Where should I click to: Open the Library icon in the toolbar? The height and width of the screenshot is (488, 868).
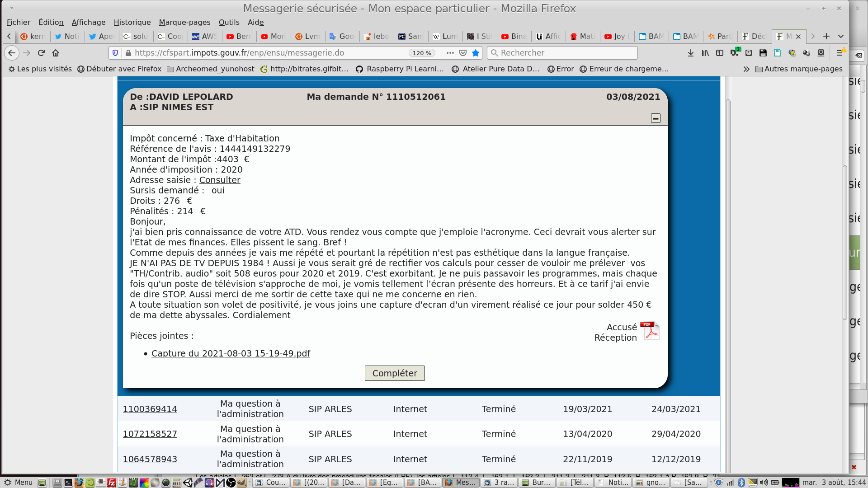705,53
